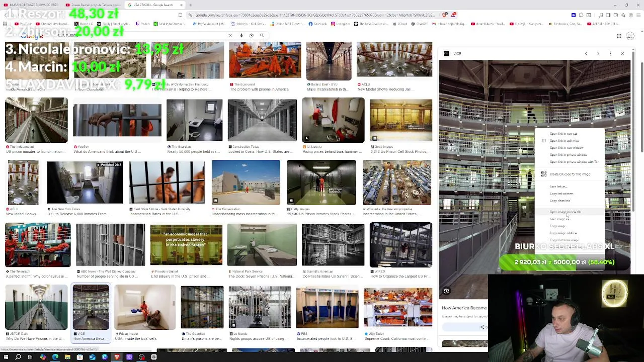Open Task View on the taskbar
Viewport: 644px width, 362px height.
pos(30,357)
